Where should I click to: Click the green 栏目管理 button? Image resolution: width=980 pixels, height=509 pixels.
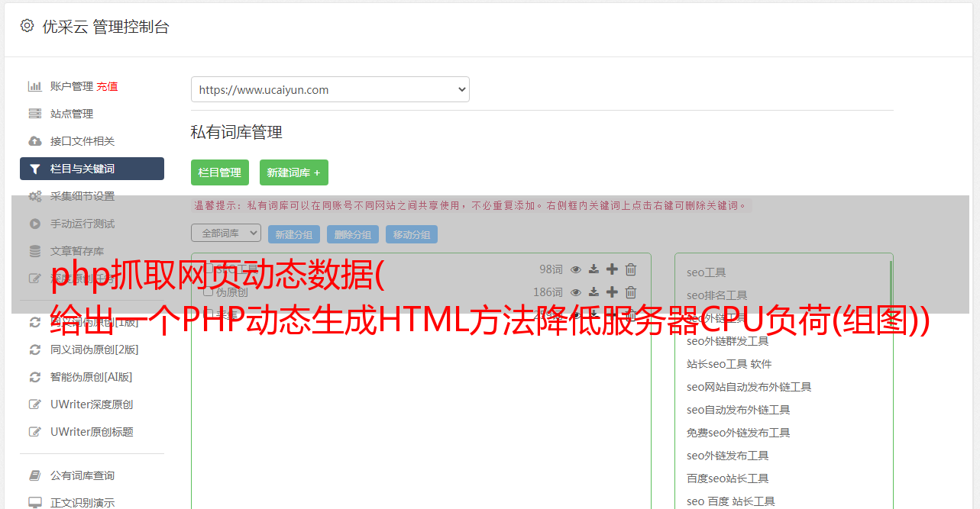tap(220, 172)
